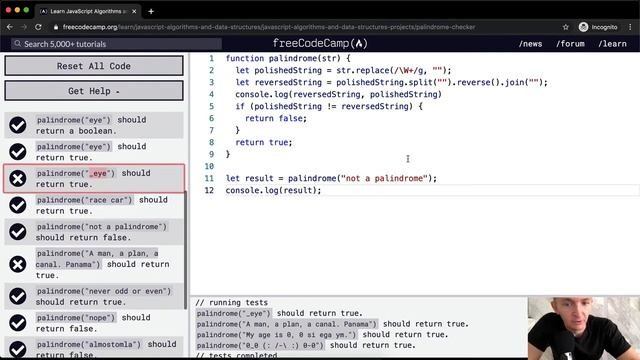Click code line 2 with polishedString replace
This screenshot has width=640, height=360.
pyautogui.click(x=343, y=70)
